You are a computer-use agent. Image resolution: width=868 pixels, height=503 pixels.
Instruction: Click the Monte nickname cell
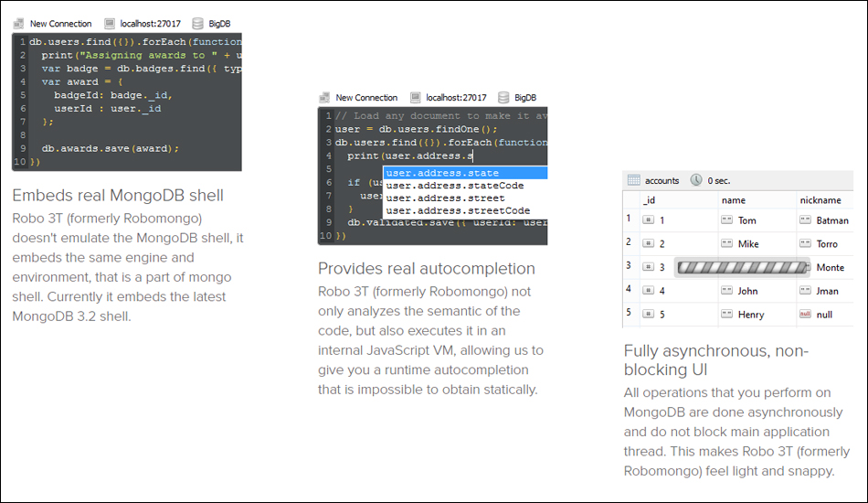pos(830,267)
